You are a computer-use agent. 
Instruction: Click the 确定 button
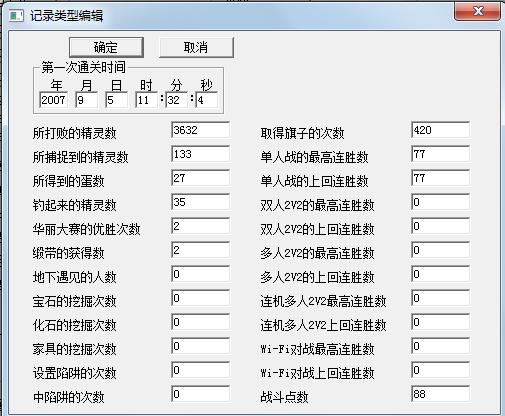106,47
